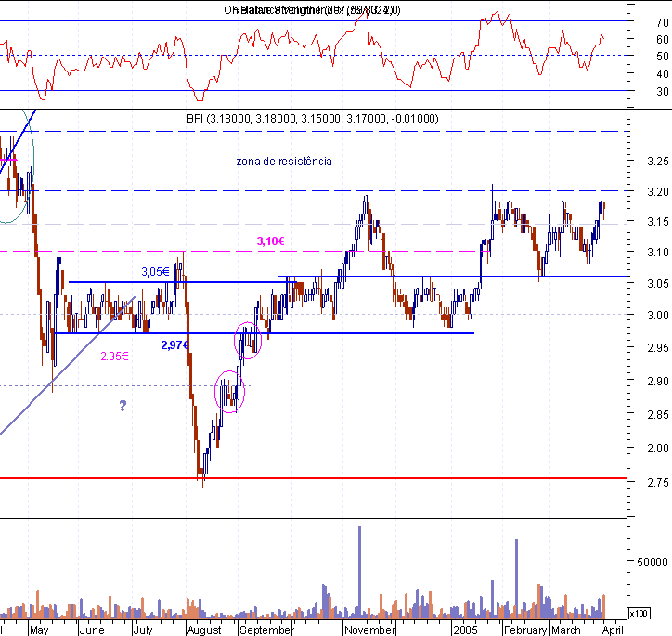Select the 50000 volume axis label
Screen dimensions: 672x636
[x=653, y=562]
